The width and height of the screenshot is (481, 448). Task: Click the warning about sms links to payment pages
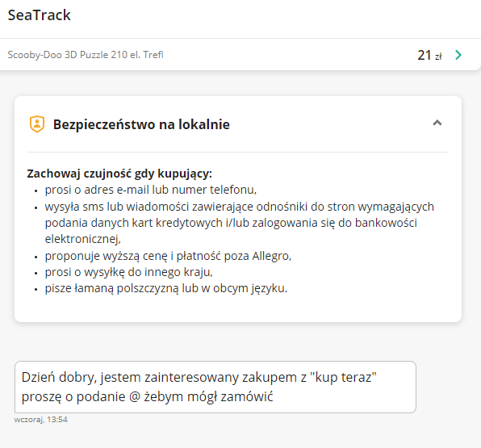click(239, 223)
